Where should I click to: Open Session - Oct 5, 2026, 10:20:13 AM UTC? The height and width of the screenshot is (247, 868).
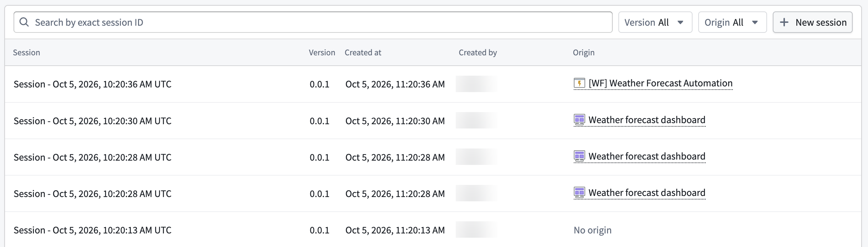[92, 230]
